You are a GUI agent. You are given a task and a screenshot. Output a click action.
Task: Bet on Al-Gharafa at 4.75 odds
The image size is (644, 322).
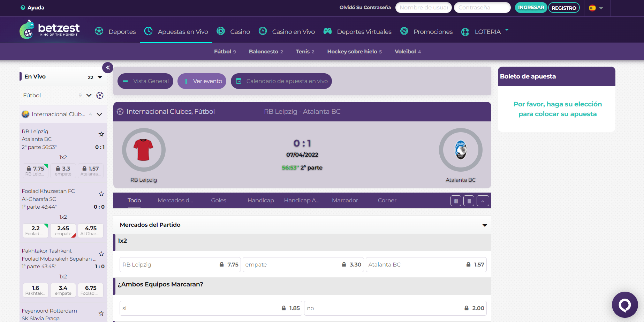(x=91, y=231)
